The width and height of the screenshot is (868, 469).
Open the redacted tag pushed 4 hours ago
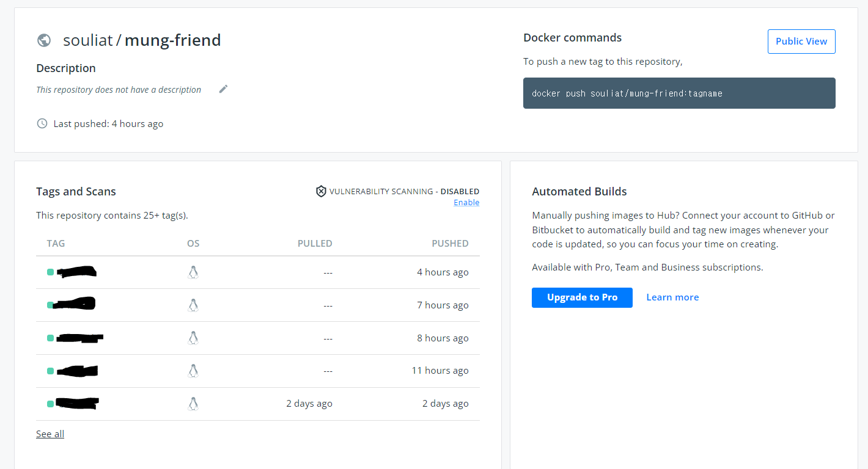[x=76, y=272]
